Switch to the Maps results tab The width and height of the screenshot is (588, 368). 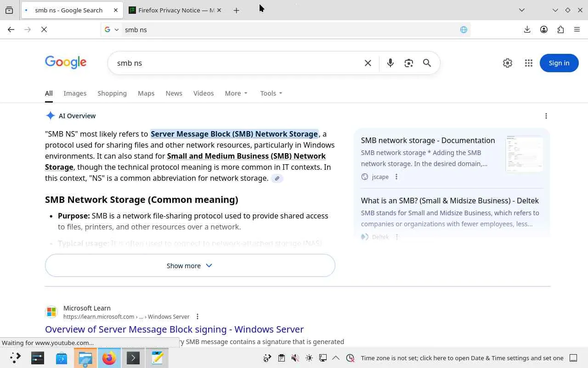[x=146, y=93]
